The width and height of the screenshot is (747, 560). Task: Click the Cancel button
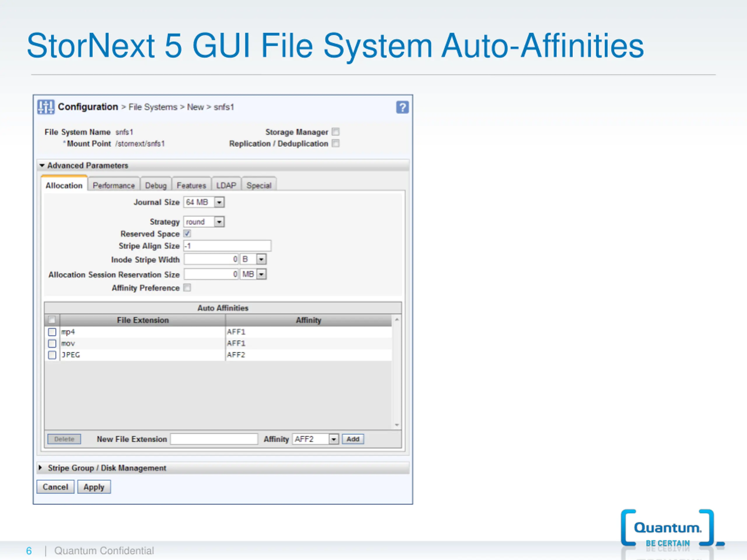click(x=55, y=487)
